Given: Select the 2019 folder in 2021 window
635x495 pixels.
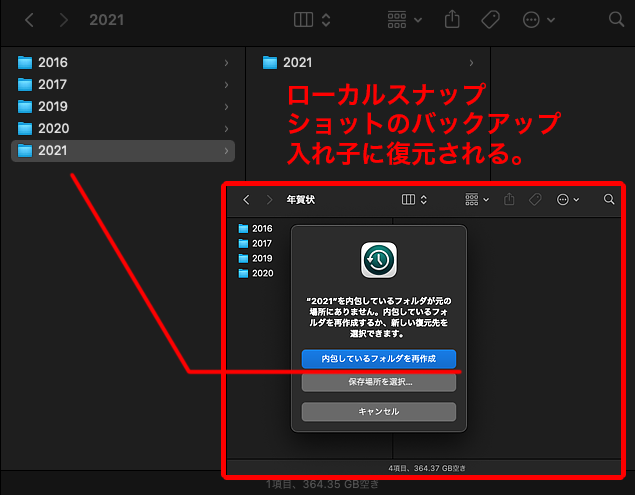Looking at the screenshot, I should [x=123, y=107].
